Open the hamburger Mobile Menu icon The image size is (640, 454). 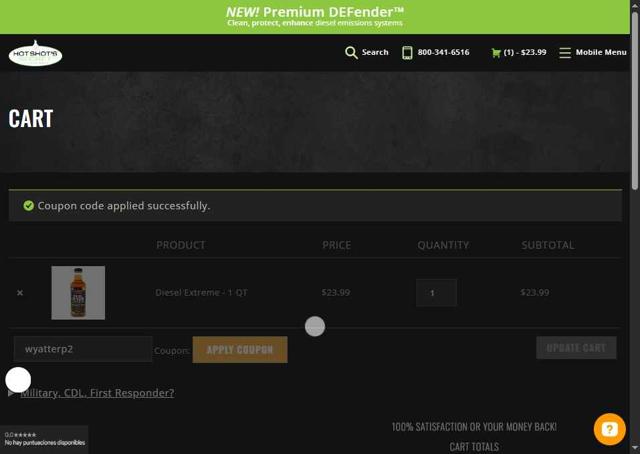tap(565, 53)
